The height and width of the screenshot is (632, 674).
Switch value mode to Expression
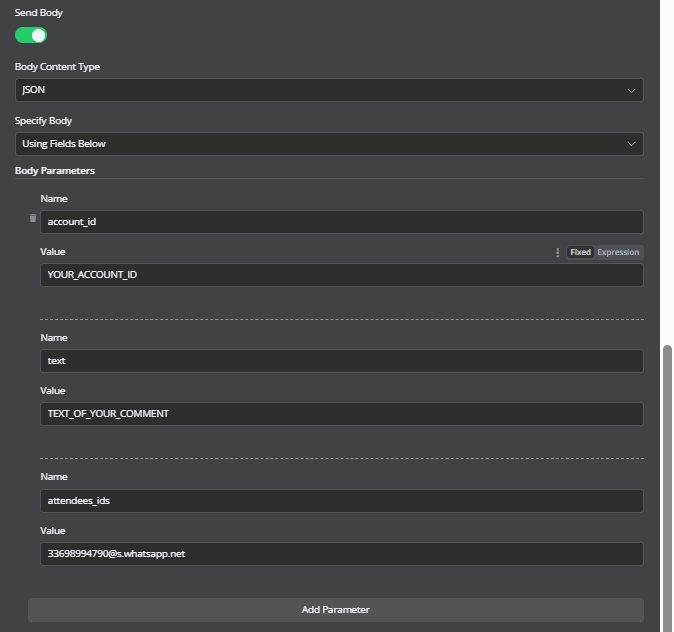(618, 252)
